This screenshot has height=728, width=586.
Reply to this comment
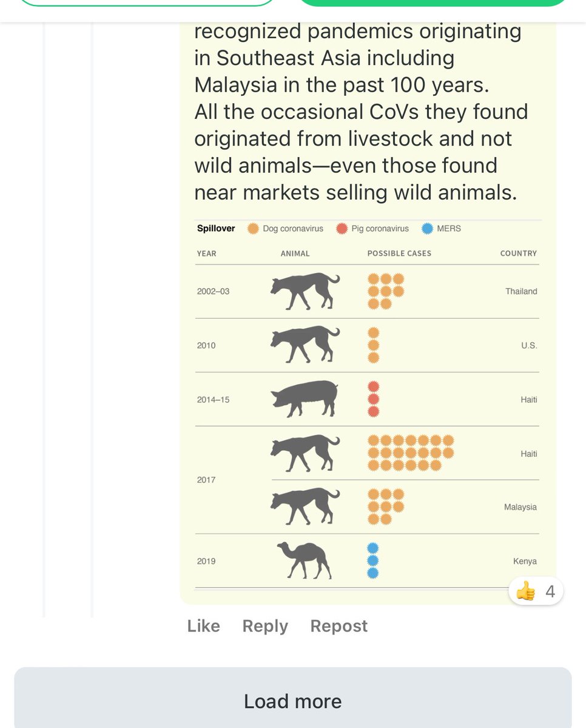point(265,626)
